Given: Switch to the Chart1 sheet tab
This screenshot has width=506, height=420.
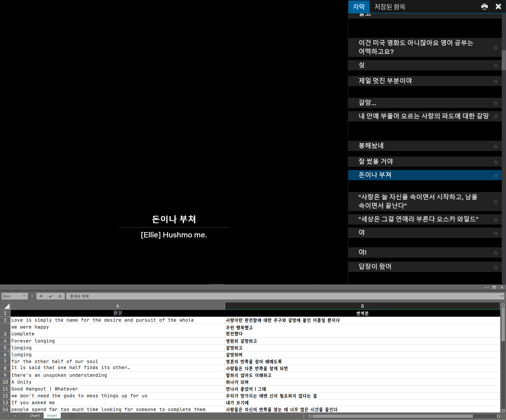Looking at the screenshot, I should tap(35, 416).
